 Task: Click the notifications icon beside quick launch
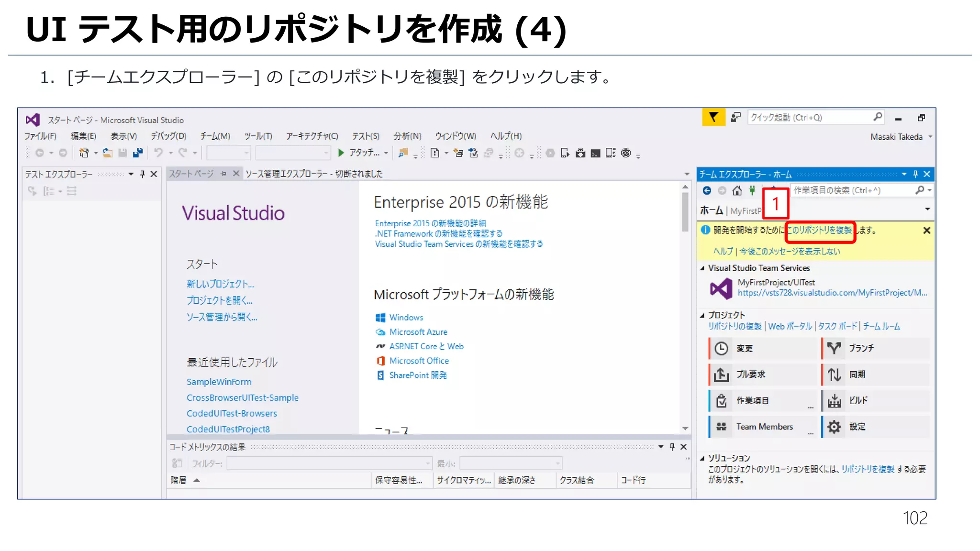click(x=735, y=117)
